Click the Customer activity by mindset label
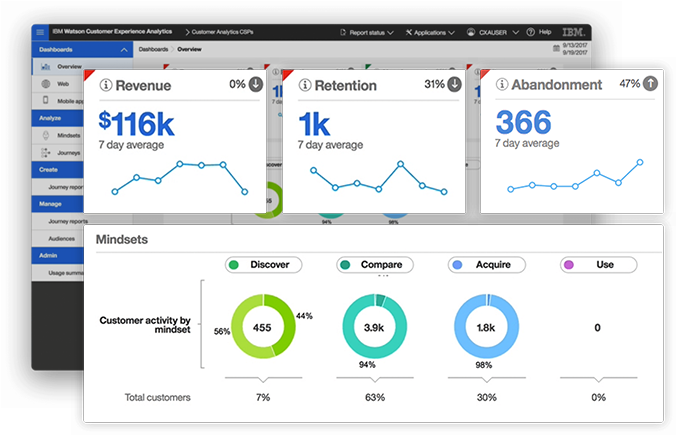Screen dimensions: 676x435 click(145, 325)
